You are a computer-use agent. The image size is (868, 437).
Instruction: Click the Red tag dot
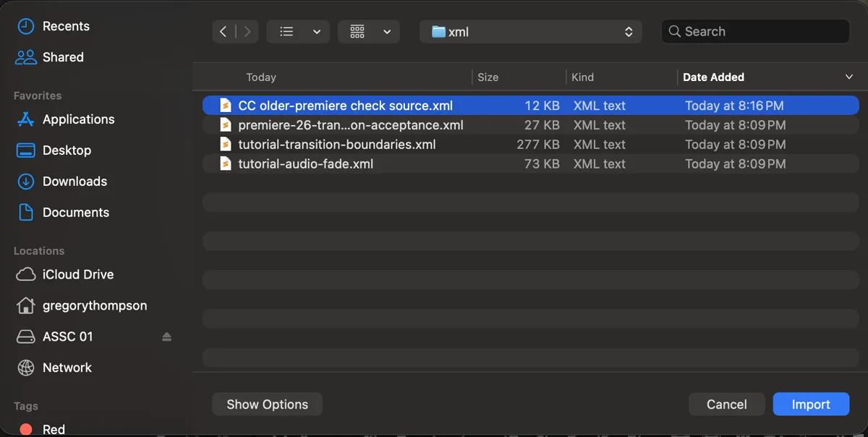point(26,429)
